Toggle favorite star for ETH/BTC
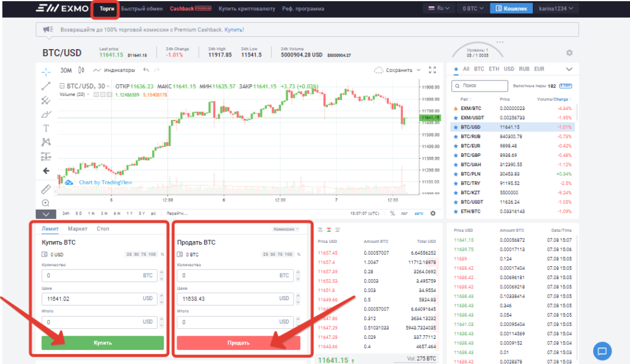This screenshot has width=630, height=364. pos(456,212)
